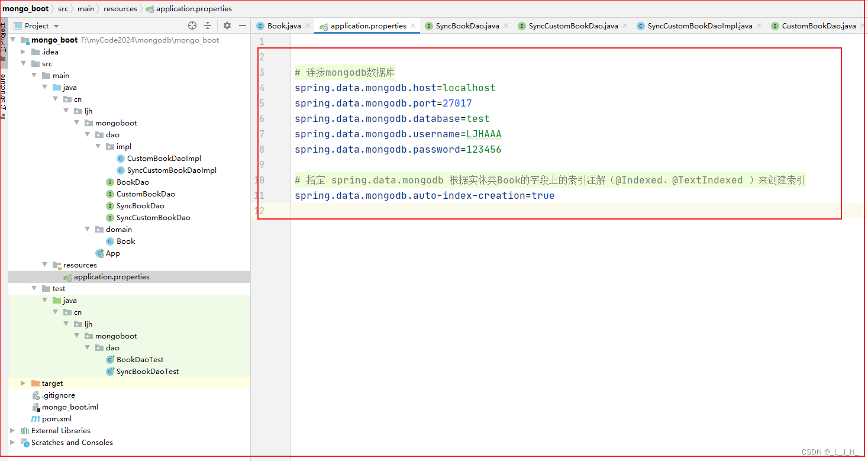Click the database value test
Image resolution: width=868 pixels, height=461 pixels.
click(x=478, y=118)
